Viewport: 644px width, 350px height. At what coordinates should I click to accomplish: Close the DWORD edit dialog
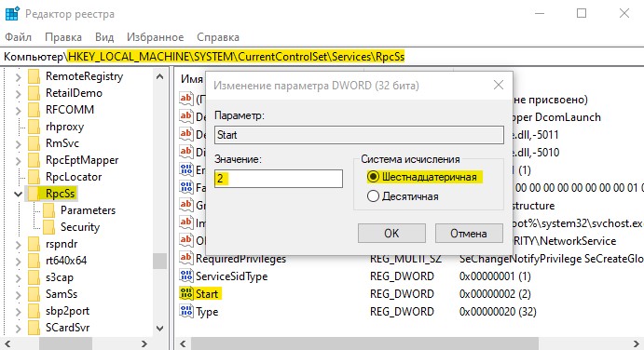(x=499, y=85)
